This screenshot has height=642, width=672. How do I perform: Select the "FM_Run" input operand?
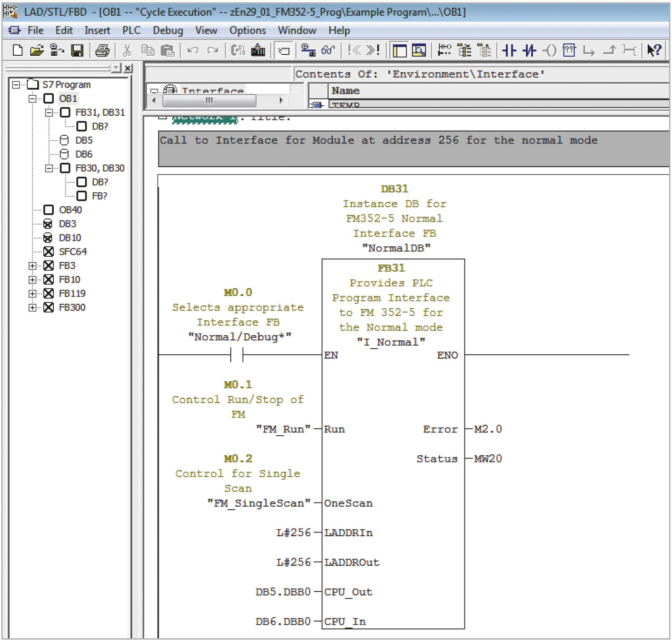(284, 429)
